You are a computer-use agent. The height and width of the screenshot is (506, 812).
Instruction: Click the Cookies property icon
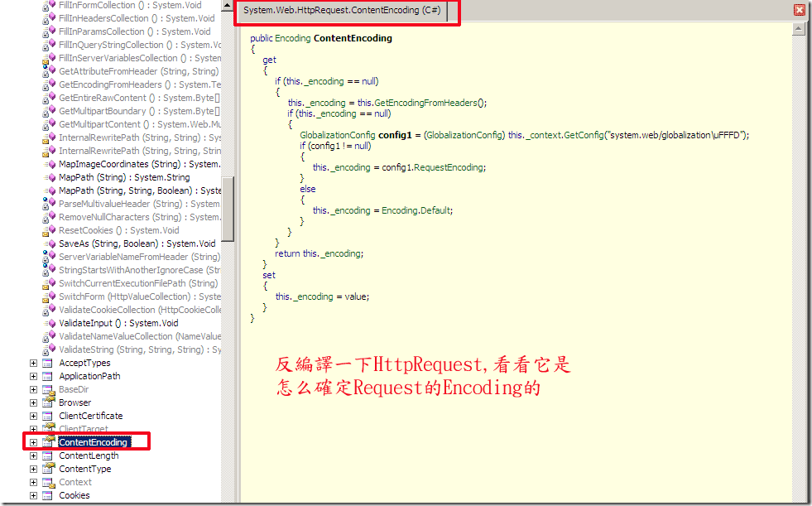click(x=48, y=495)
